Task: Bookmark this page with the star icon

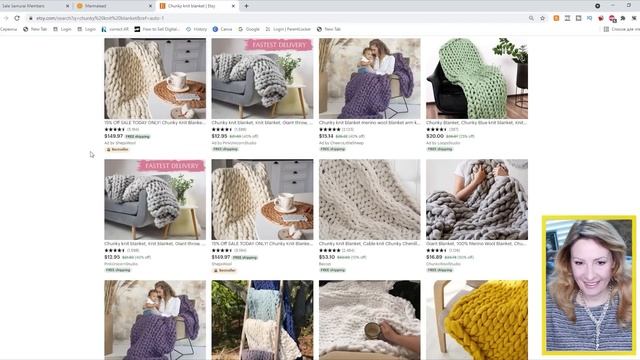Action: tap(542, 18)
